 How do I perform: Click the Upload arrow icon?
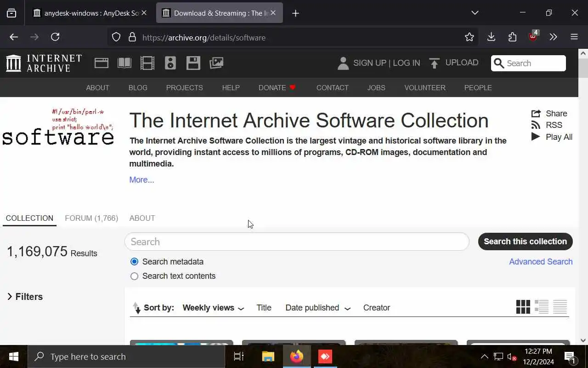pyautogui.click(x=434, y=63)
